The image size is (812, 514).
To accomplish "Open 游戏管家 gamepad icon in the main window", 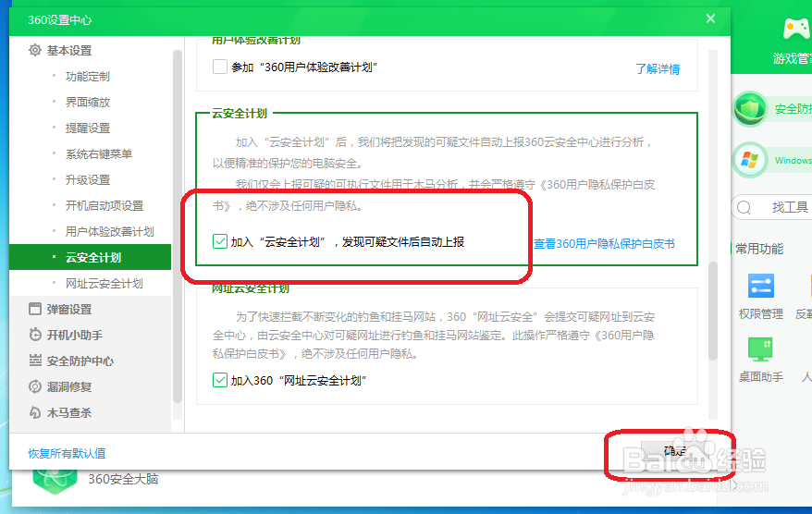I will pos(796,30).
